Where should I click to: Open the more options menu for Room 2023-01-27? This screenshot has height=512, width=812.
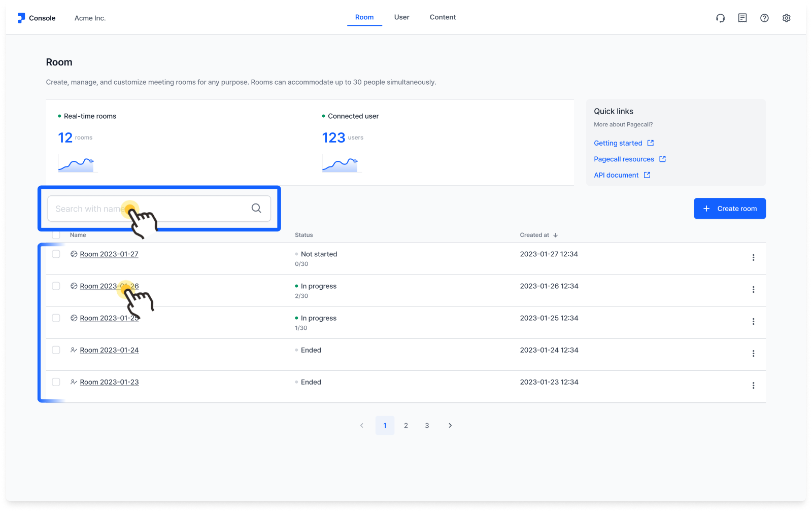pyautogui.click(x=753, y=258)
